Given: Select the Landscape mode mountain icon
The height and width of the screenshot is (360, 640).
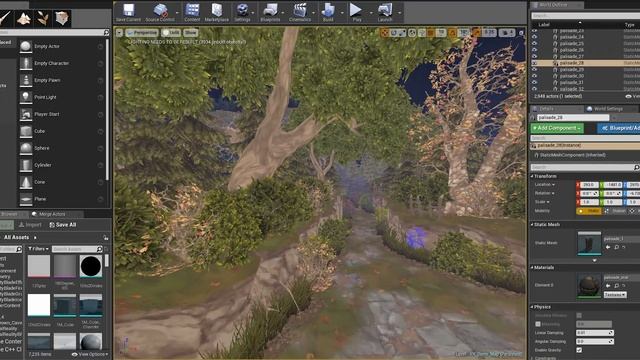Looking at the screenshot, I should [x=24, y=18].
